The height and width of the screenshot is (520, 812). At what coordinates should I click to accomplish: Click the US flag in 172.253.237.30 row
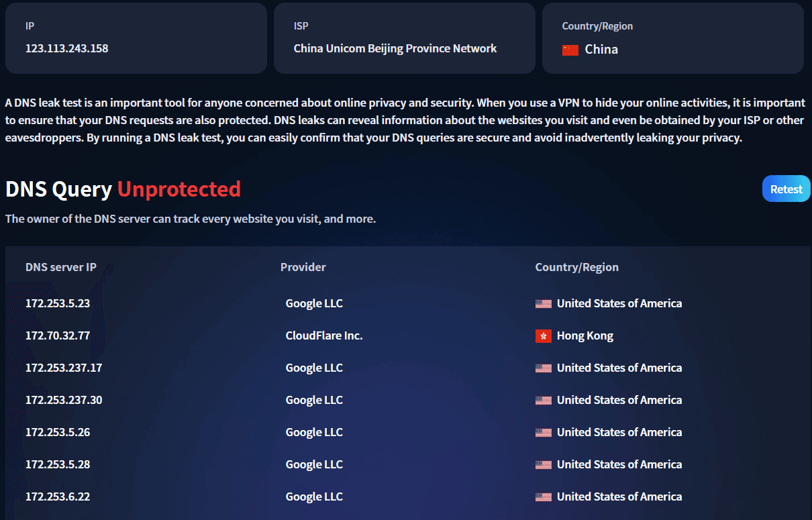coord(544,401)
